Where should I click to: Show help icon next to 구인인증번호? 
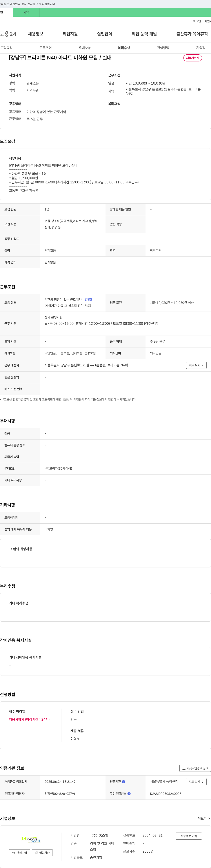coord(129,794)
